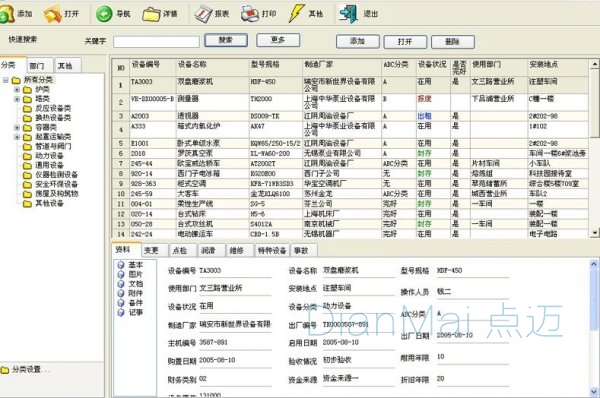Click the detail panel scroll up arrow
600x398 pixels.
coord(594,263)
